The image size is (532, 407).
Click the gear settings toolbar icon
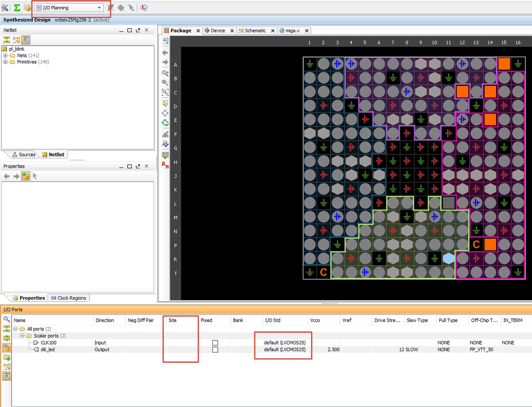(x=27, y=8)
